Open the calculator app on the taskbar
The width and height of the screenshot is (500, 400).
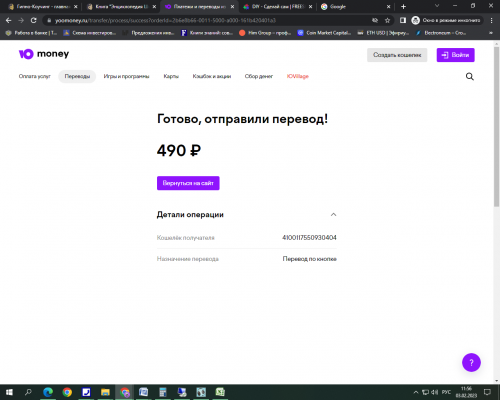[x=163, y=392]
